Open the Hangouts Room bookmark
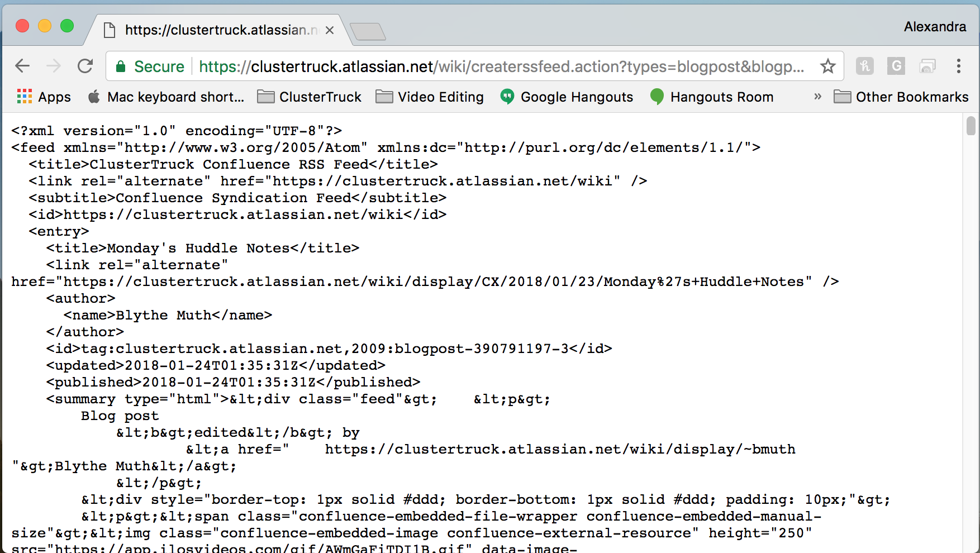 pos(712,97)
